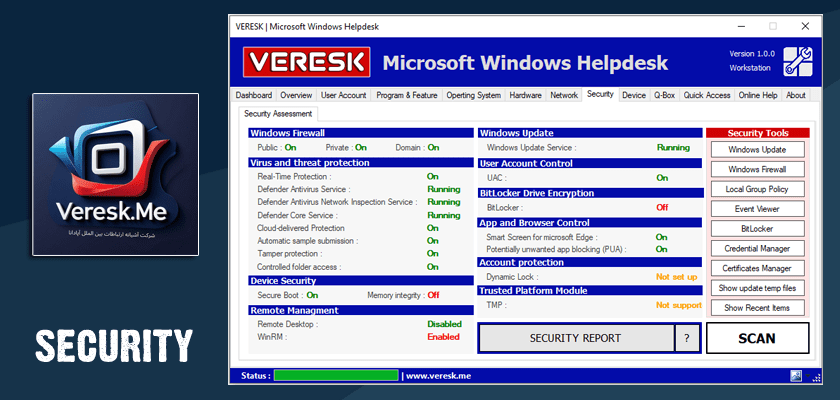Select the Q-Box tab
840x400 pixels.
tap(664, 95)
